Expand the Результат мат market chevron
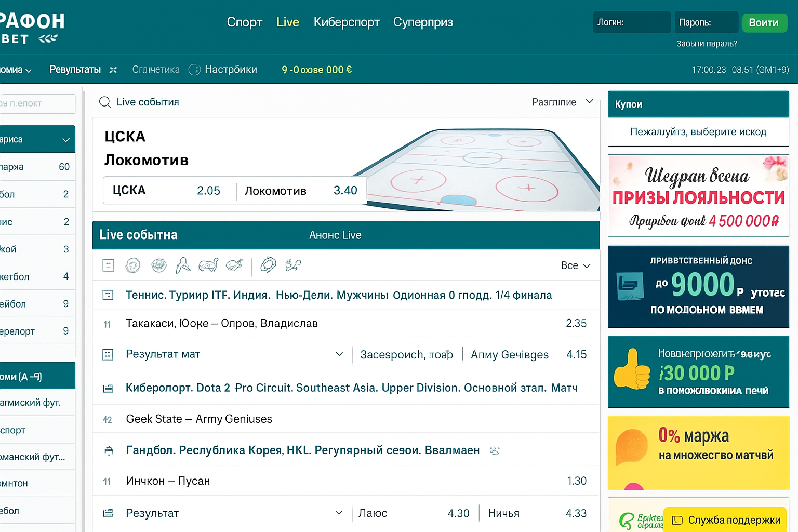This screenshot has height=532, width=798. [x=339, y=354]
